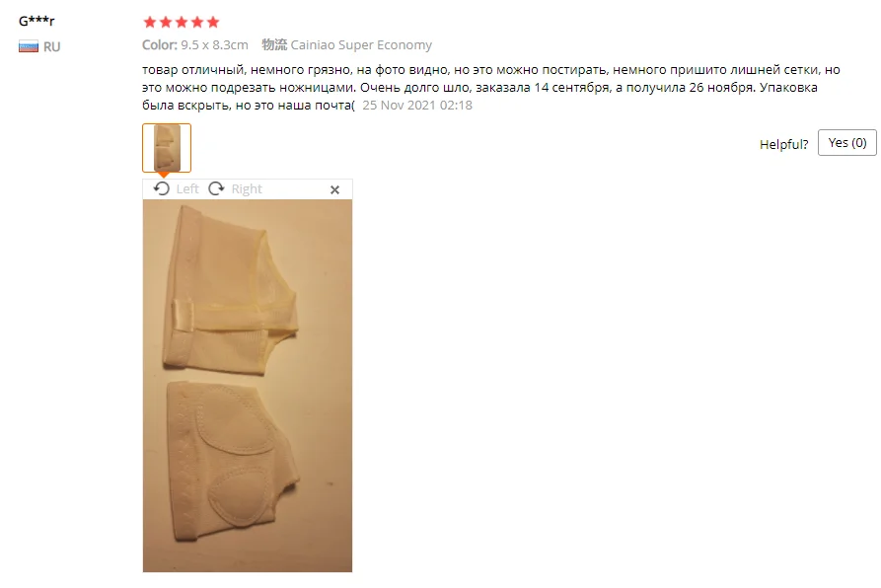Click the third red rating star

[181, 22]
